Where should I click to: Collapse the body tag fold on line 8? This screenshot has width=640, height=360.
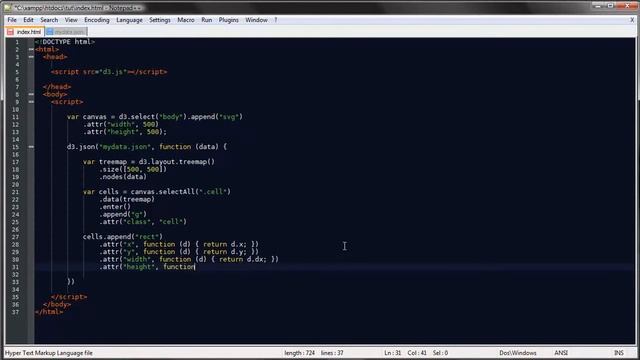point(31,94)
